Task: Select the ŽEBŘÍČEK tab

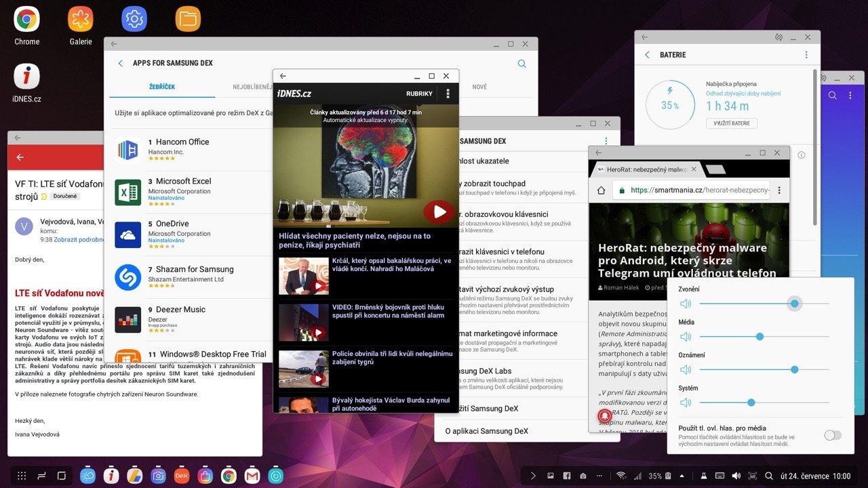Action: pos(162,87)
